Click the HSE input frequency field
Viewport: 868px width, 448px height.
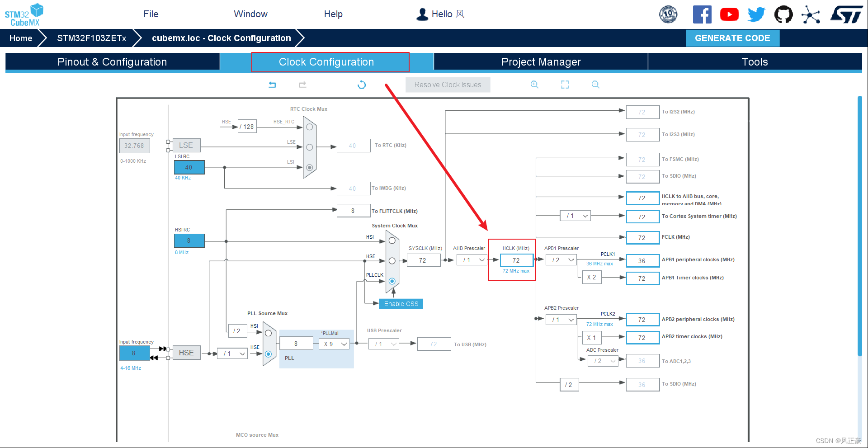click(134, 353)
